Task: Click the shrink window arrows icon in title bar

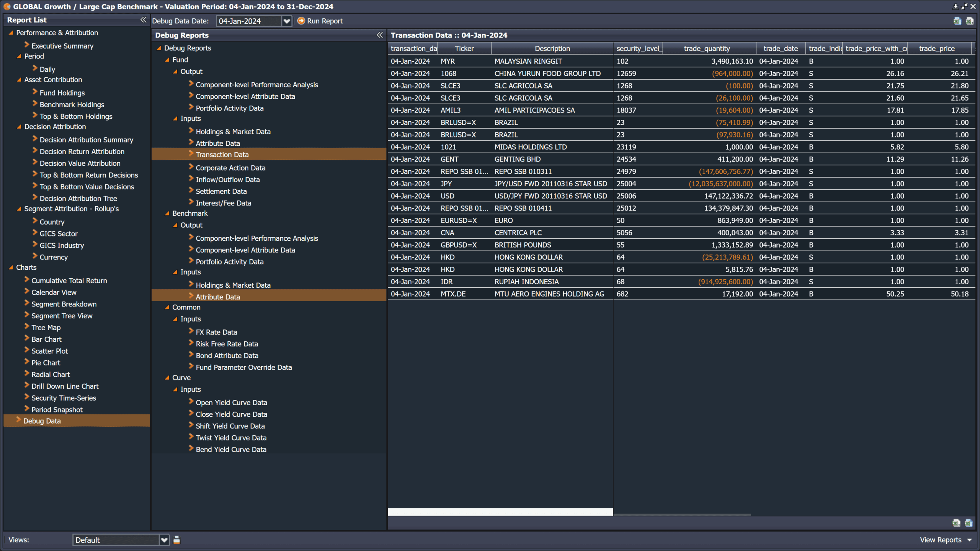Action: tap(964, 7)
